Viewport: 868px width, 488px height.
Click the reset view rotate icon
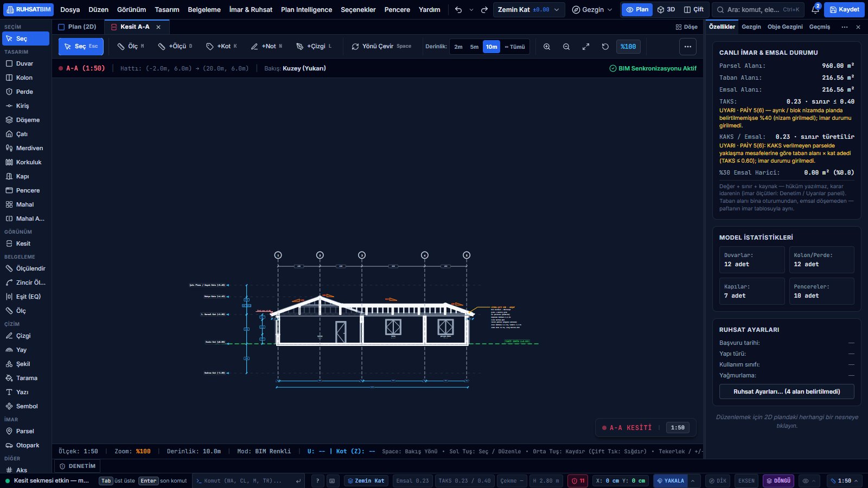click(605, 47)
